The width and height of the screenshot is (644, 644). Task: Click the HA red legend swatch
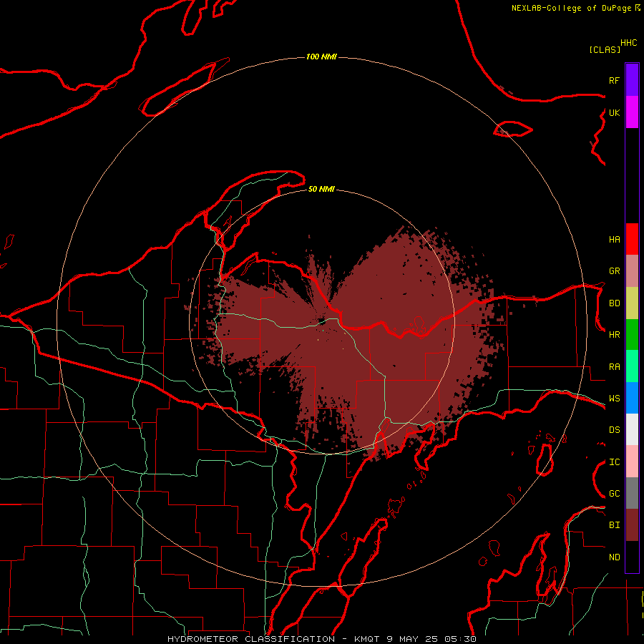click(632, 239)
